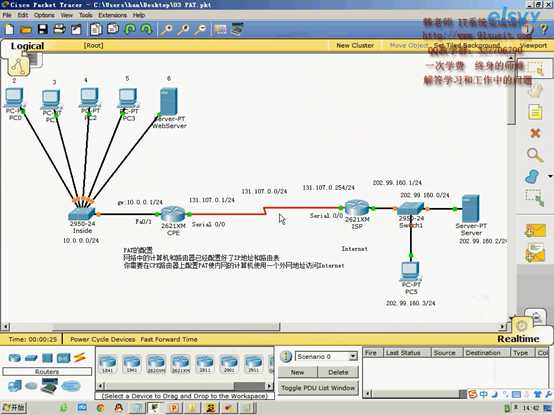Click the device list left scroll arrow

100,386
